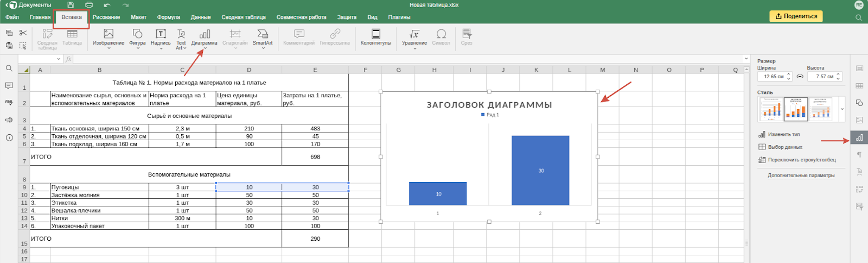Click the save icon in title bar

pos(71,5)
